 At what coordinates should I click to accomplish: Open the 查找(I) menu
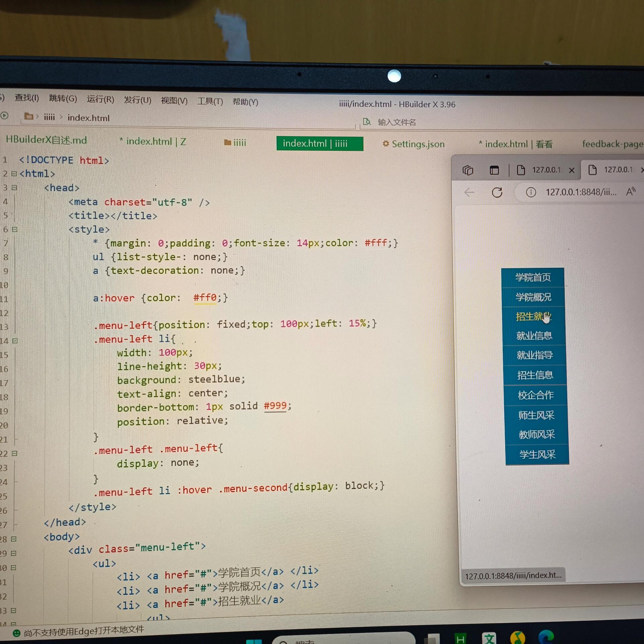26,98
